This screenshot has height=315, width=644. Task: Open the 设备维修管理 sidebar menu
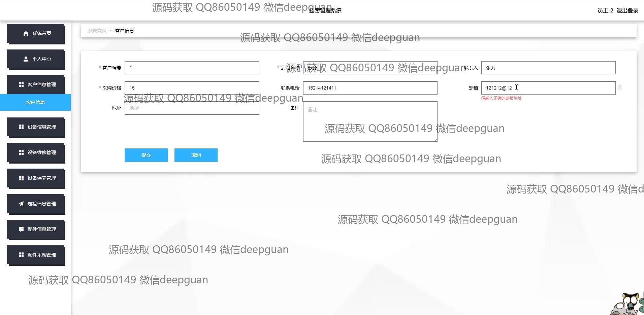coord(36,152)
